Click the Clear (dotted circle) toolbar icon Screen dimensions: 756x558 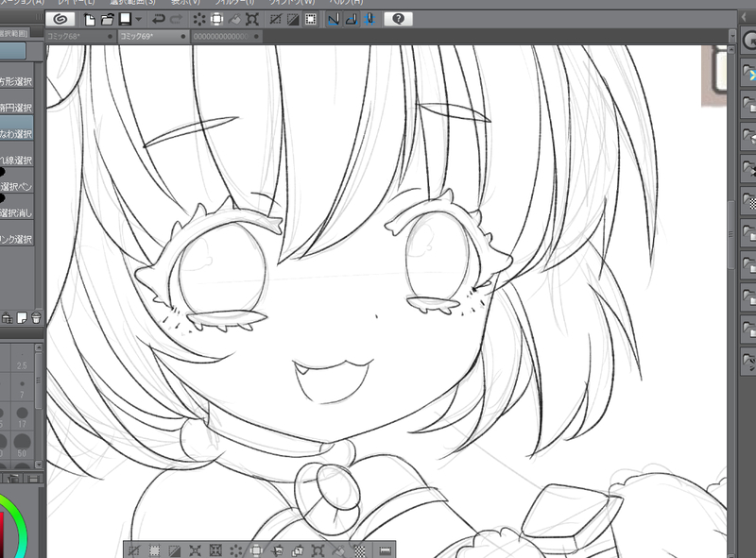click(199, 19)
